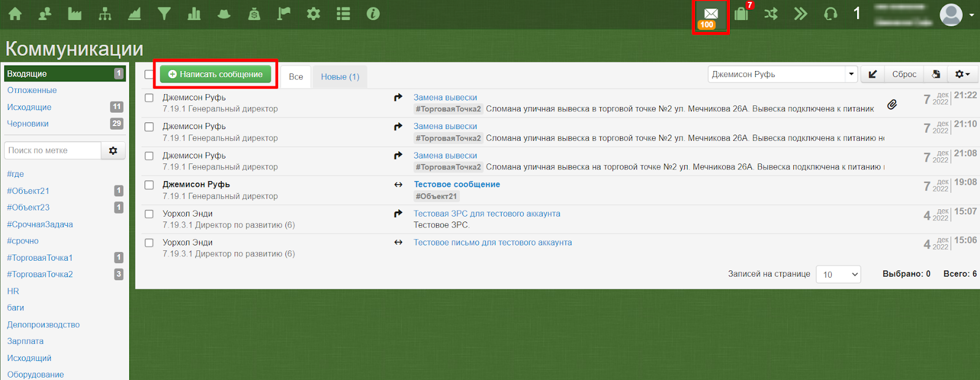This screenshot has width=980, height=380.
Task: Open the bar chart icon
Action: 194,13
